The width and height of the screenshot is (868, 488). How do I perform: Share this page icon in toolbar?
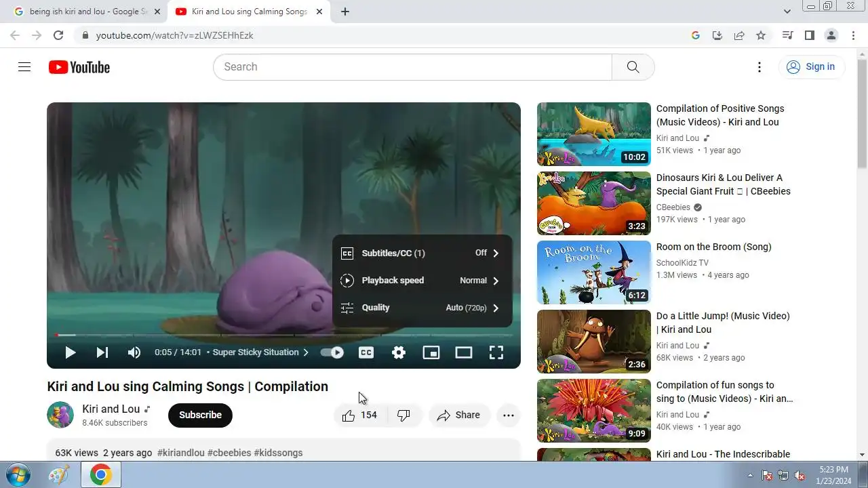(x=739, y=35)
